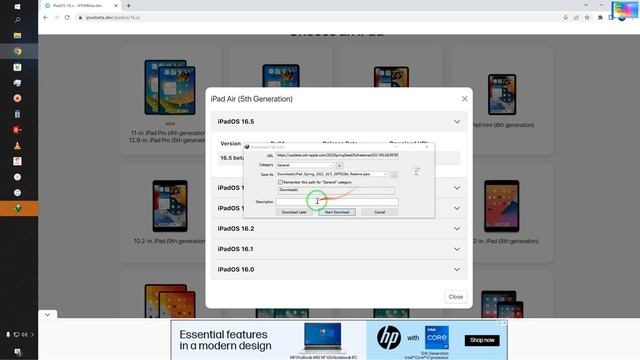Select the iPad mini (6th generation) card
640x360 pixels.
(502, 100)
